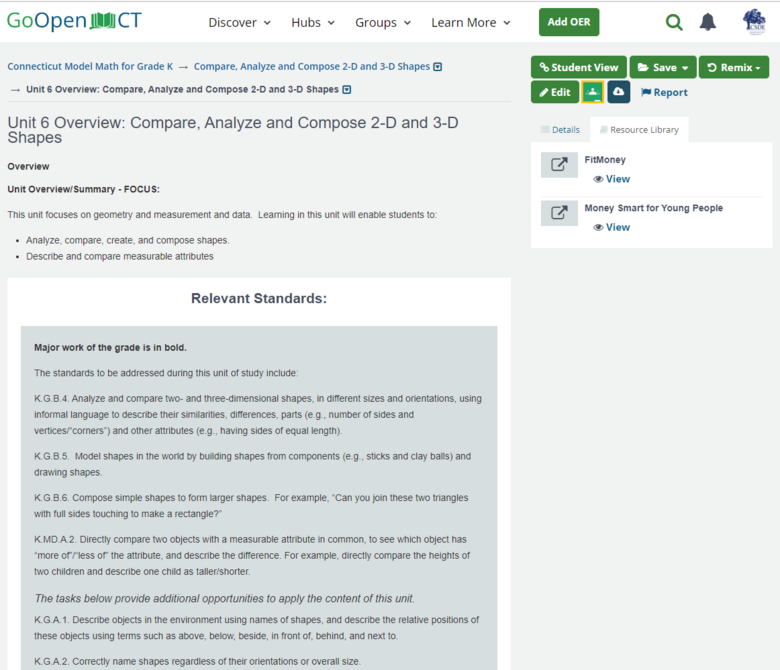The image size is (780, 670).
Task: Open the Remix dropdown menu
Action: 733,67
